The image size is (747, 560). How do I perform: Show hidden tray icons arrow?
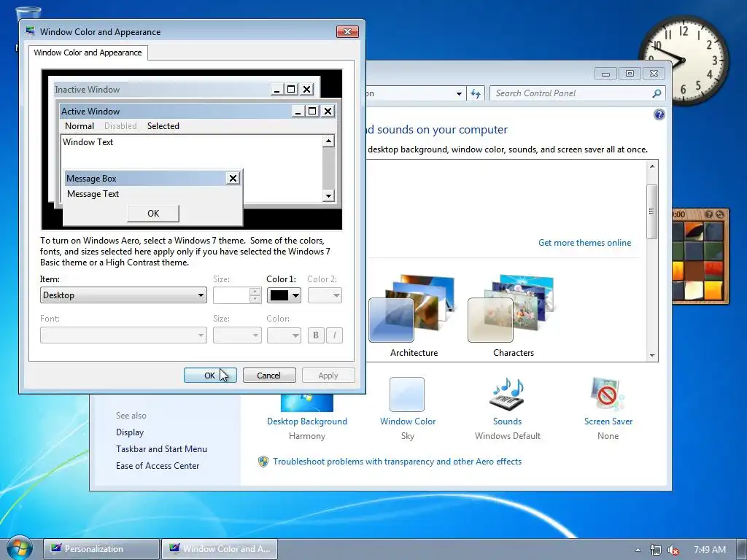pos(638,550)
